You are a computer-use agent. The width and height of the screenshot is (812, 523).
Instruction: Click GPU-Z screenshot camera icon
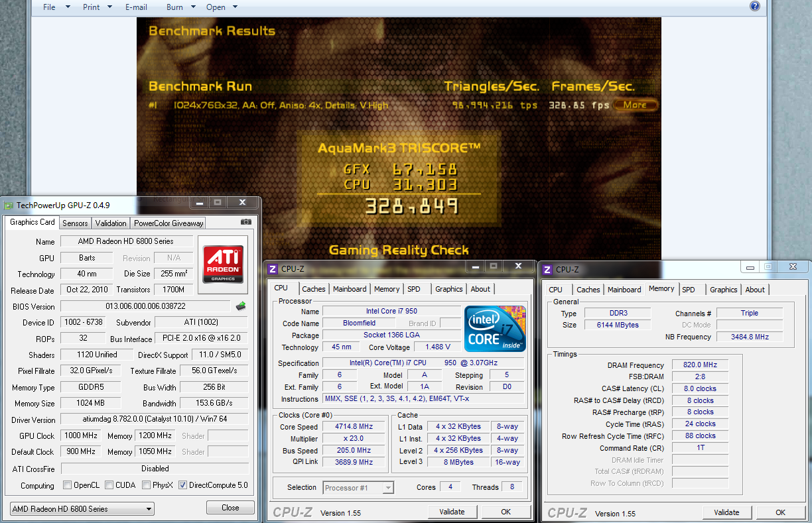(246, 222)
